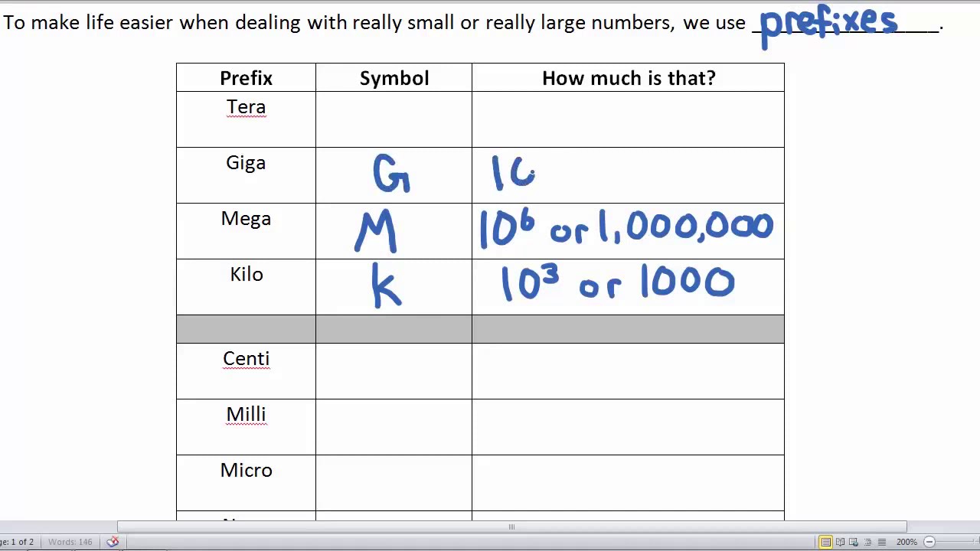Viewport: 980px width, 551px height.
Task: Switch to Print Layout view
Action: (x=825, y=542)
